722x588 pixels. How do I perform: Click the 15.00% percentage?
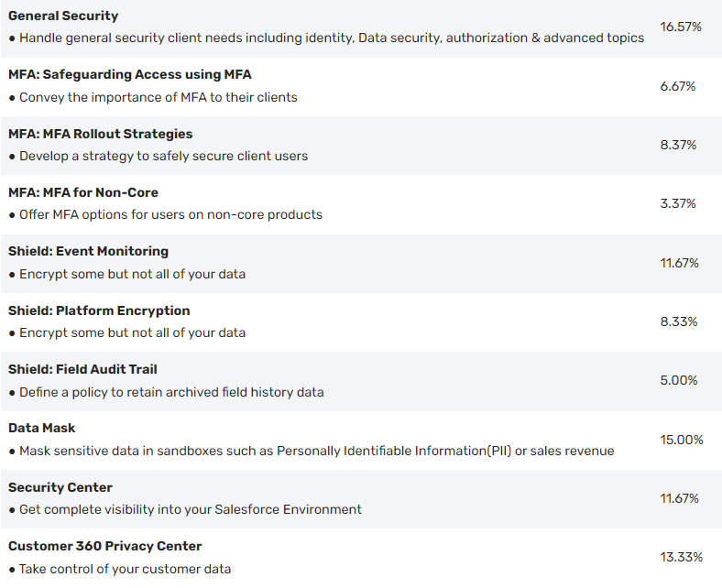(682, 440)
